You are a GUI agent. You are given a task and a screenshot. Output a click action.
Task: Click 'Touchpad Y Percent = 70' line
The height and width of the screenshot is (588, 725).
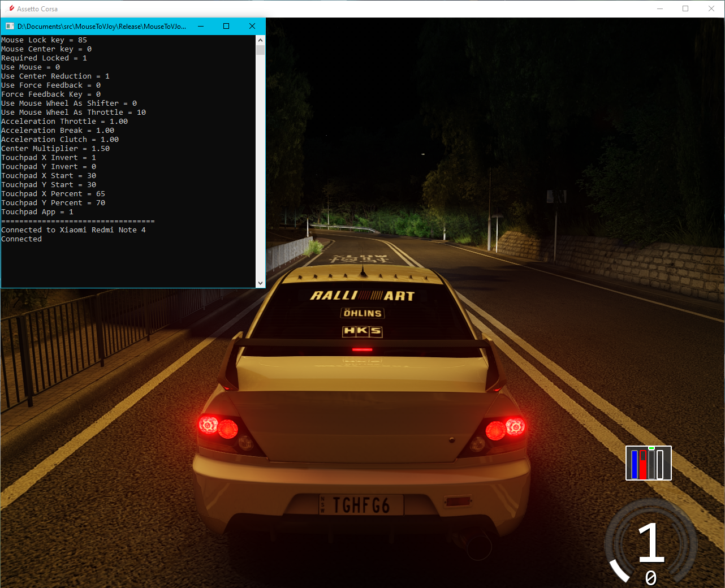tap(53, 203)
